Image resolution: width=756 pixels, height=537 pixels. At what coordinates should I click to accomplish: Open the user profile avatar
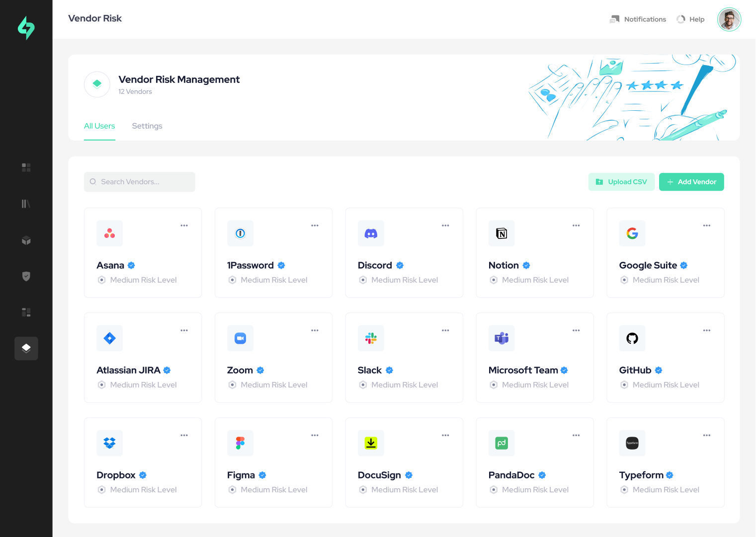click(729, 19)
